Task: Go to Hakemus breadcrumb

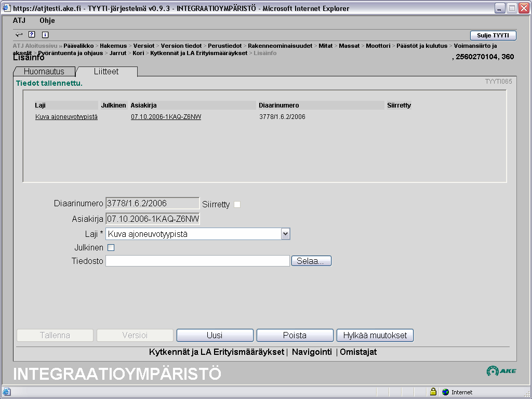Action: pyautogui.click(x=113, y=46)
